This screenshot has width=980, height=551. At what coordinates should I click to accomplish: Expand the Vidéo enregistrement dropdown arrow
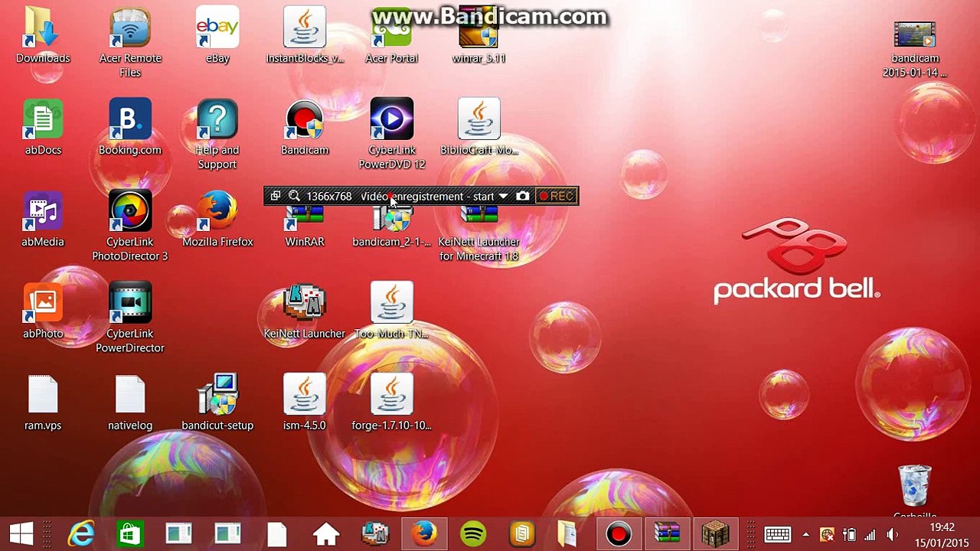point(502,197)
